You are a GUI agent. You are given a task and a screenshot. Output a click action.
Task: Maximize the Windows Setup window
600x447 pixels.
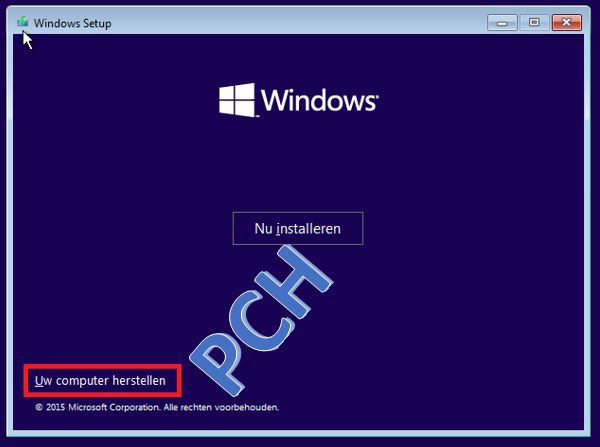pos(535,23)
